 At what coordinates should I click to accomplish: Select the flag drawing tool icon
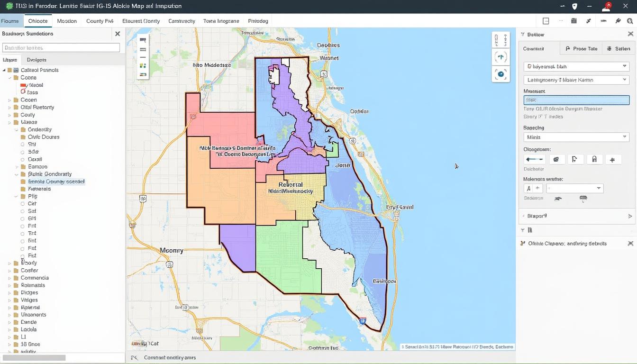[x=575, y=159]
